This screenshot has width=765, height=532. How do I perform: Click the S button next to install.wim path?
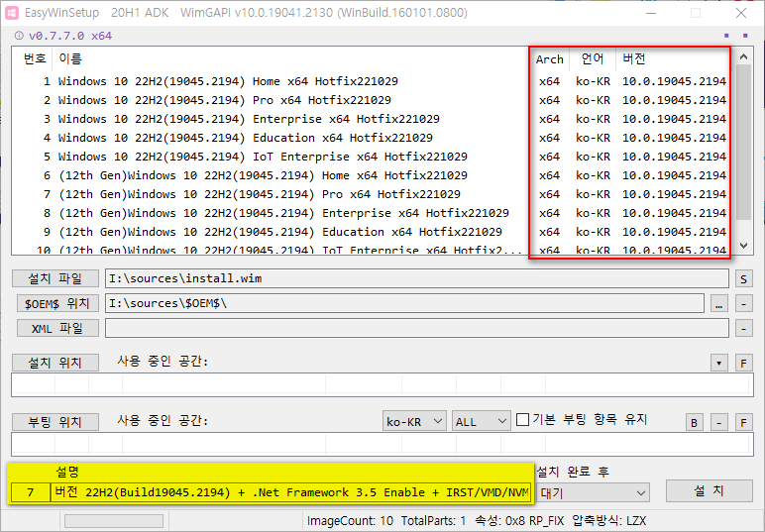click(x=743, y=278)
